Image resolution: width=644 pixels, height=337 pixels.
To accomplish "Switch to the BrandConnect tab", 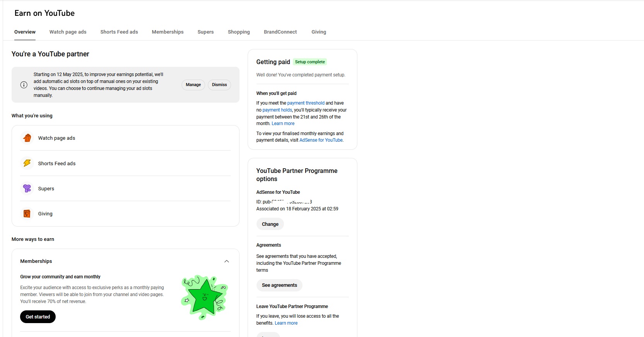I will (280, 32).
